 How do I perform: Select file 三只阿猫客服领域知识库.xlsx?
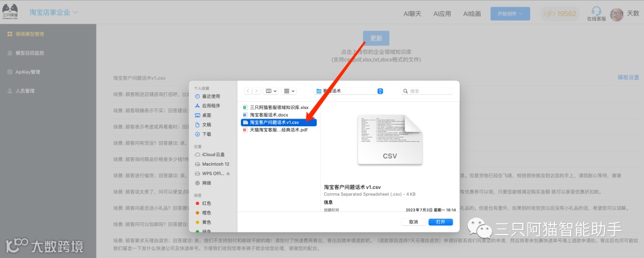pos(279,107)
